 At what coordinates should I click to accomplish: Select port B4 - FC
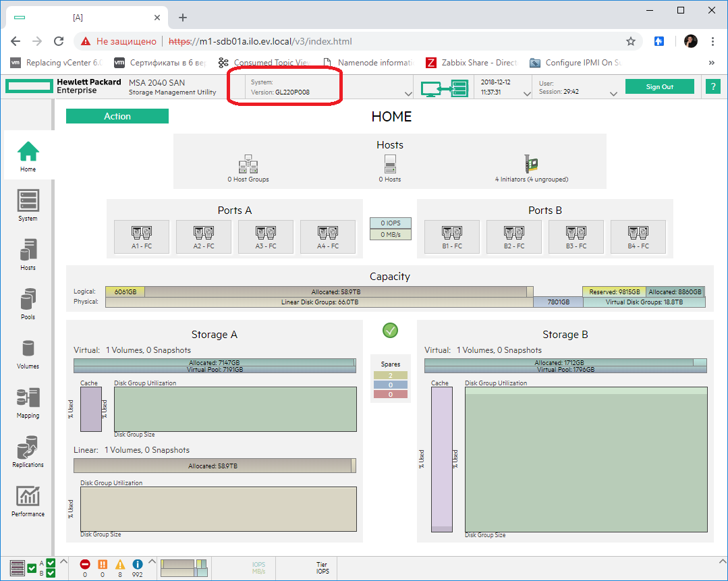pos(638,237)
